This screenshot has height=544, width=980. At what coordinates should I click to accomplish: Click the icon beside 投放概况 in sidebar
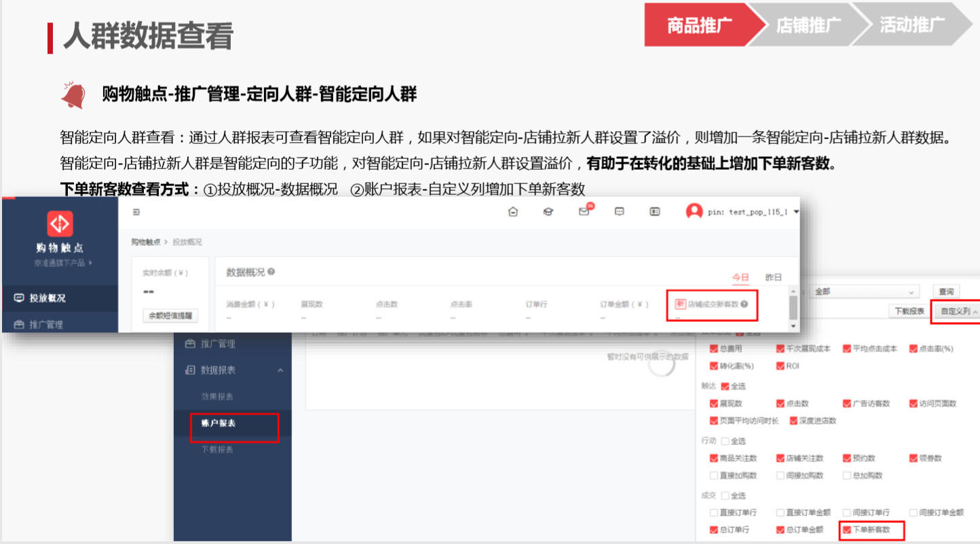tap(18, 298)
